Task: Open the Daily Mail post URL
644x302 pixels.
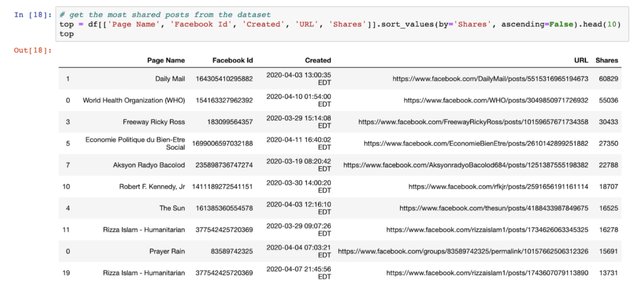Action: click(x=490, y=79)
